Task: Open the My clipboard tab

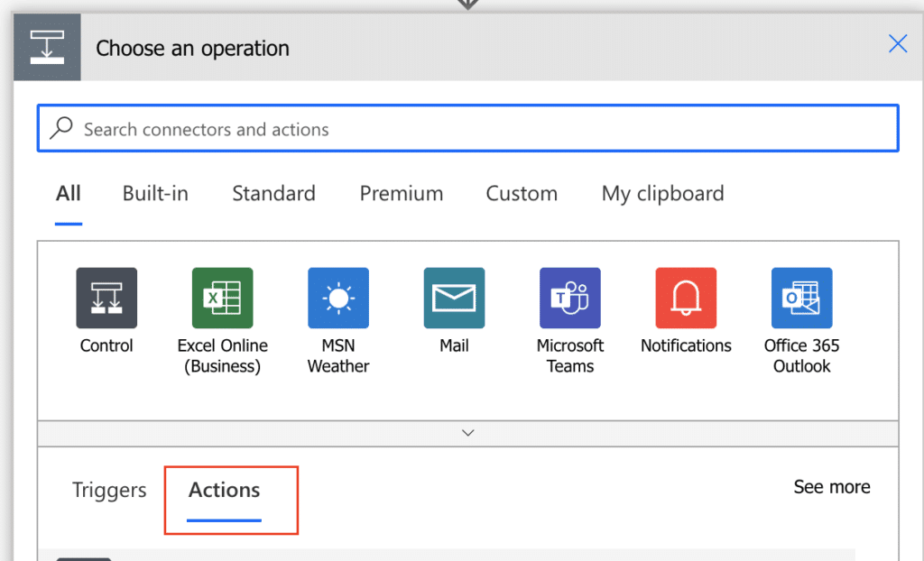Action: [661, 193]
